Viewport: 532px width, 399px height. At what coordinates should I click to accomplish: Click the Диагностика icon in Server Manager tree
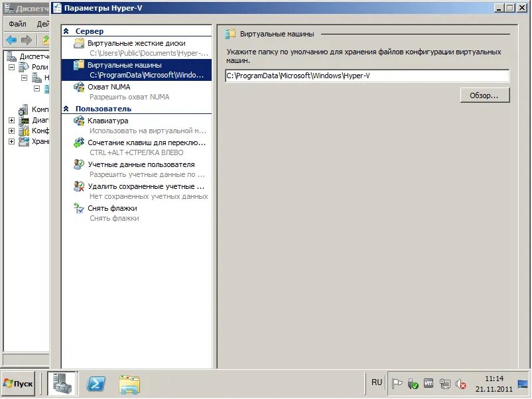24,120
